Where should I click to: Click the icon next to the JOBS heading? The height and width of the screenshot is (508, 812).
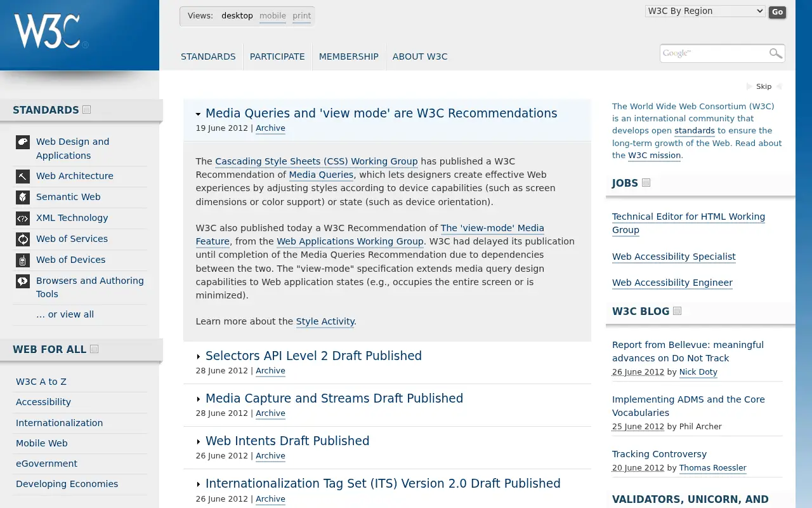(x=646, y=183)
